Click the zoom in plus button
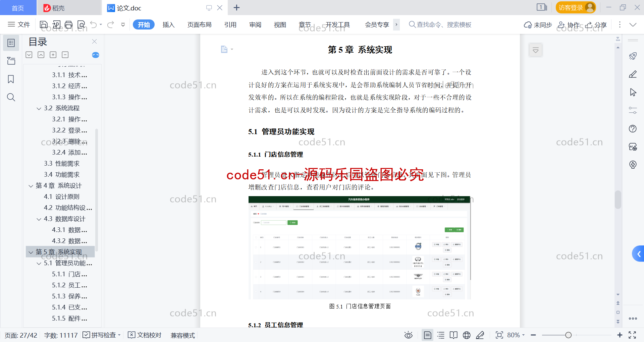Viewport: 644px width, 342px height. 620,335
